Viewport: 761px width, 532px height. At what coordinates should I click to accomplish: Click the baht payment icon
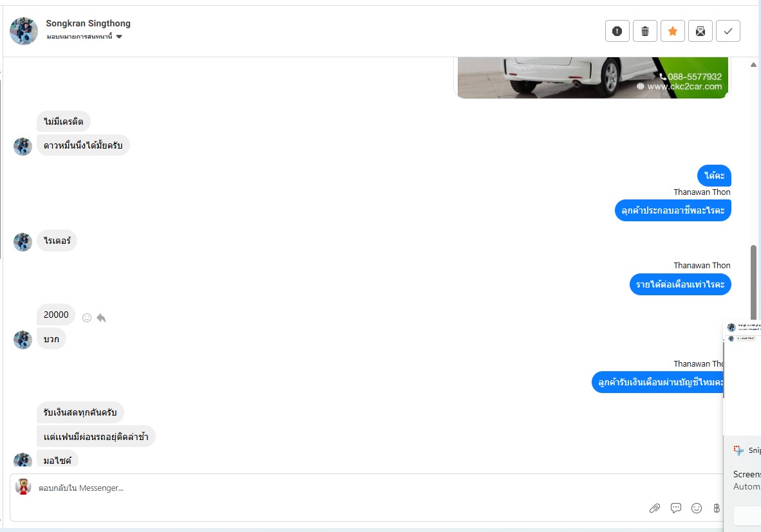tap(717, 508)
